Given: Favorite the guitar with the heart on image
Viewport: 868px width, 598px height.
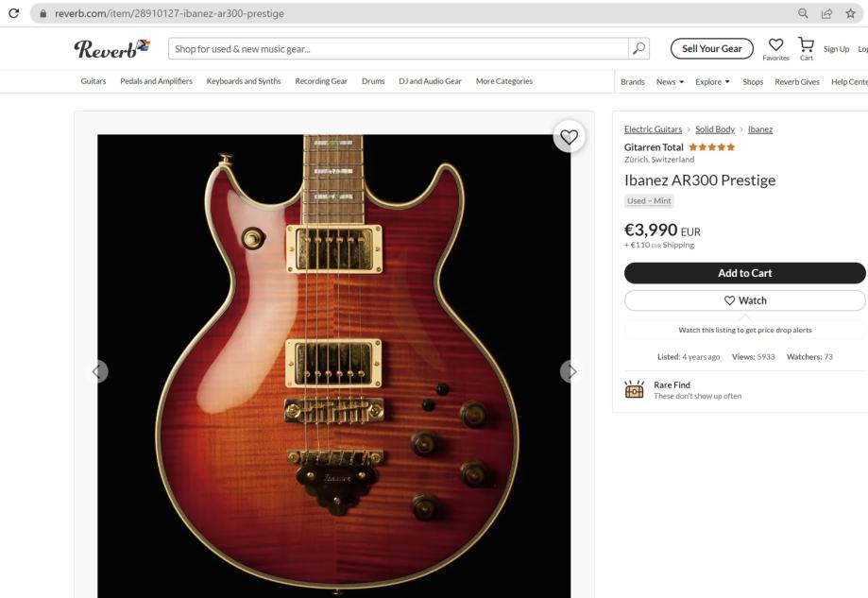Looking at the screenshot, I should pyautogui.click(x=569, y=137).
